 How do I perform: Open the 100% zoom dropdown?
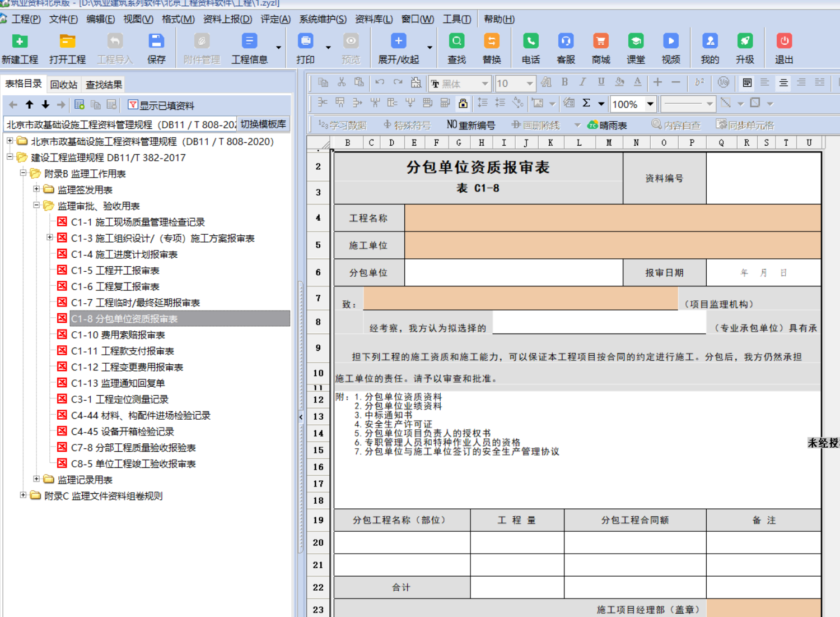click(x=650, y=104)
